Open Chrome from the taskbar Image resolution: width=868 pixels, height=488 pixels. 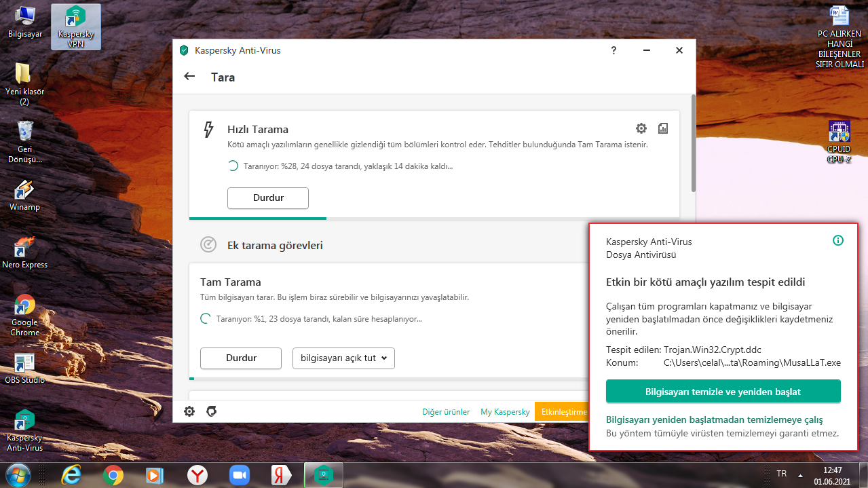tap(113, 475)
